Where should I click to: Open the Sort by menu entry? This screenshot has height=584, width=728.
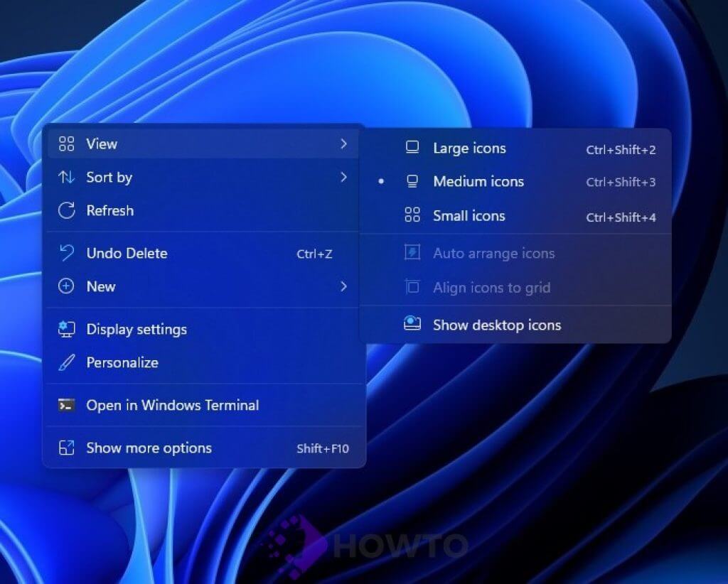pos(203,177)
